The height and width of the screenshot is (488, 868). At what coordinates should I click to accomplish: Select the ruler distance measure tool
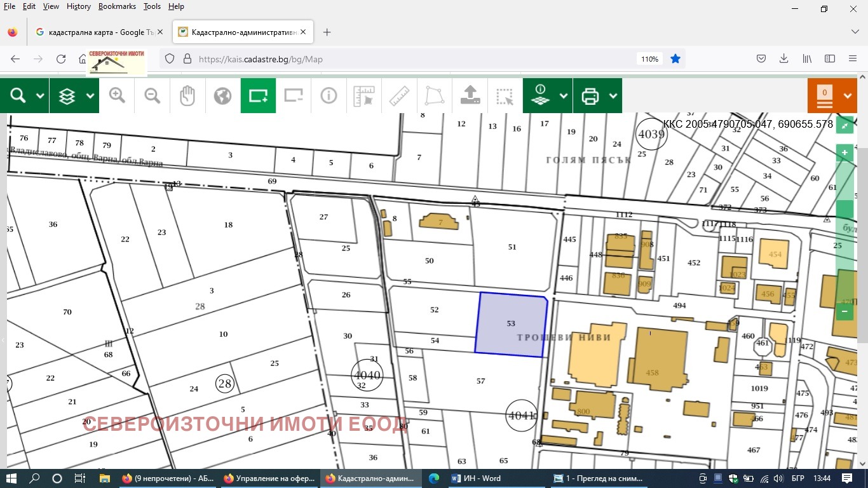coord(399,95)
